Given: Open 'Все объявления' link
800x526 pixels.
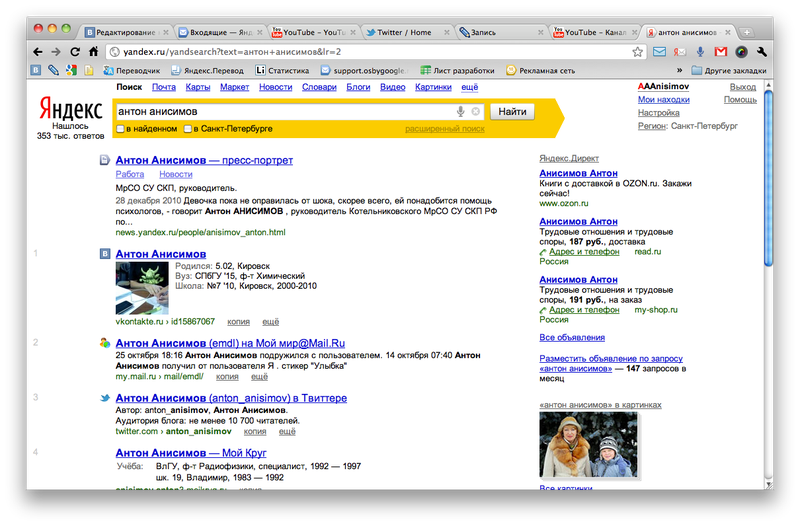Looking at the screenshot, I should tap(572, 338).
